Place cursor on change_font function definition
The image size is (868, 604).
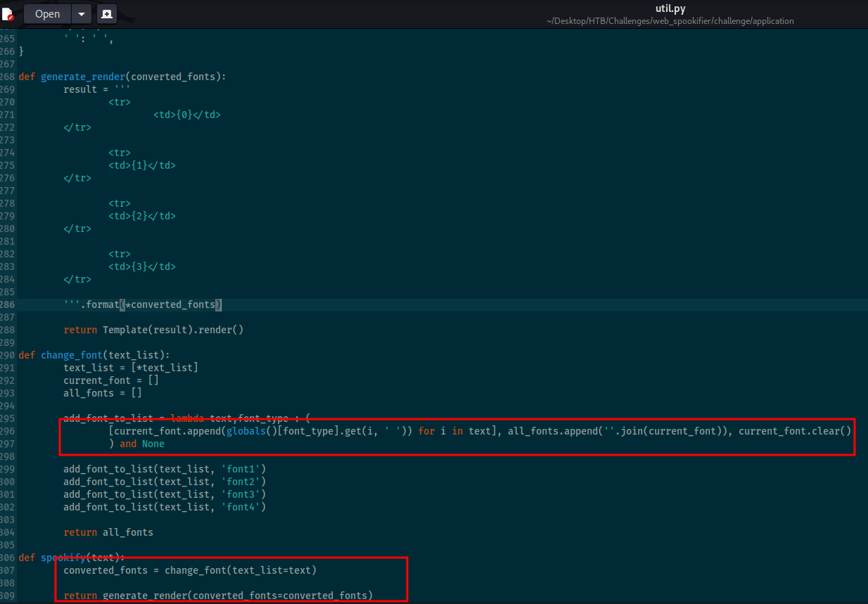point(72,355)
